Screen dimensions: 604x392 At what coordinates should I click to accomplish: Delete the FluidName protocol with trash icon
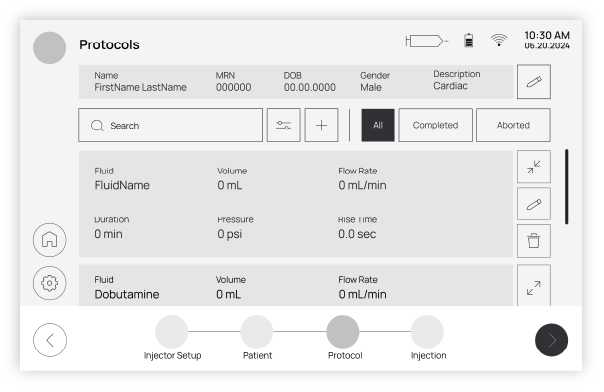[534, 241]
